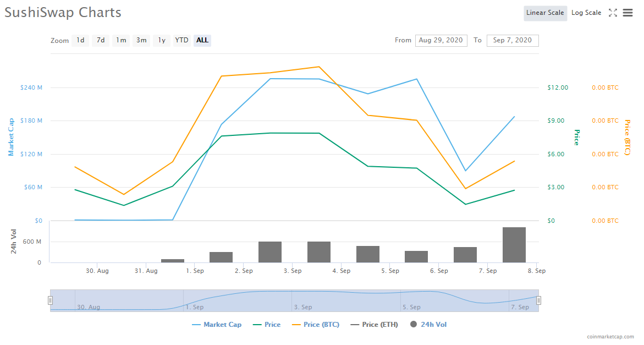Click the 3. Sep x-axis label

click(x=293, y=271)
